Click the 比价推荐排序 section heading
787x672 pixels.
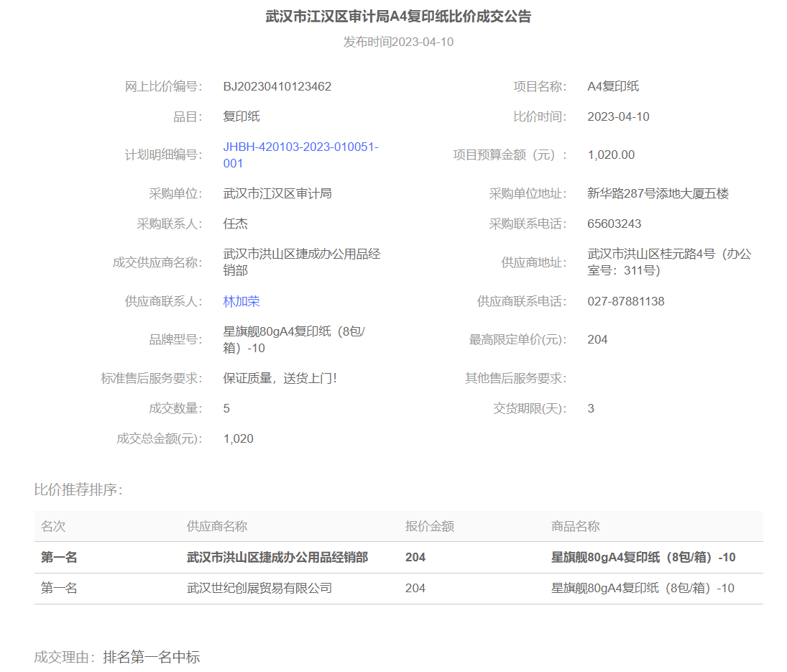click(78, 489)
